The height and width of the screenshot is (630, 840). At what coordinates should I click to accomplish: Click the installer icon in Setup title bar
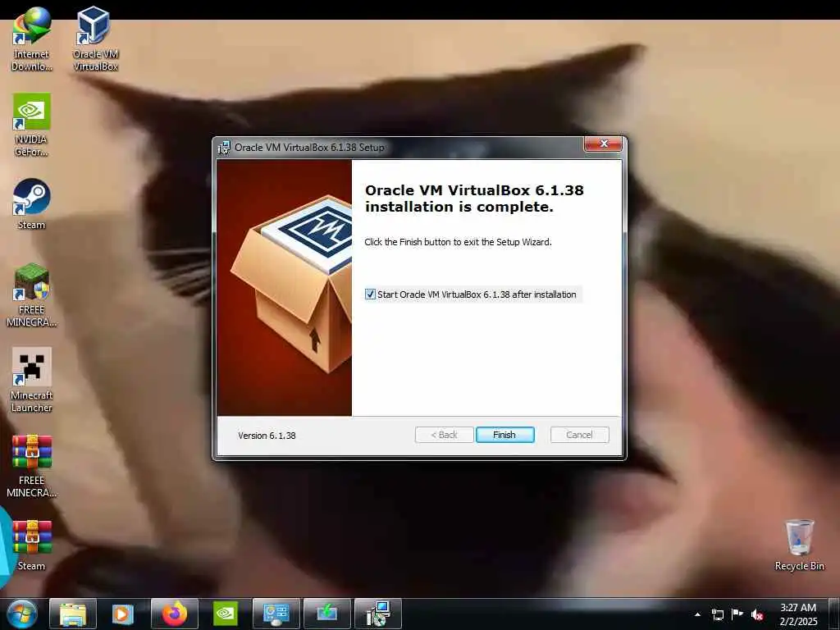click(223, 148)
